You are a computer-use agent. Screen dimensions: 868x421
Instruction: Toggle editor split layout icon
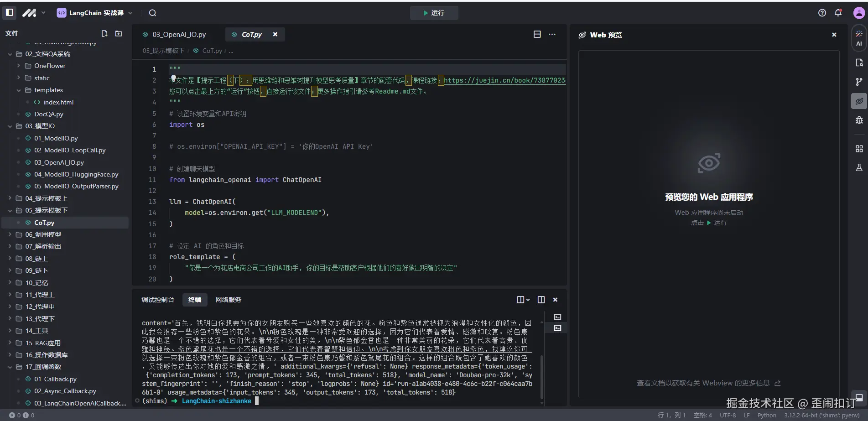pos(537,34)
